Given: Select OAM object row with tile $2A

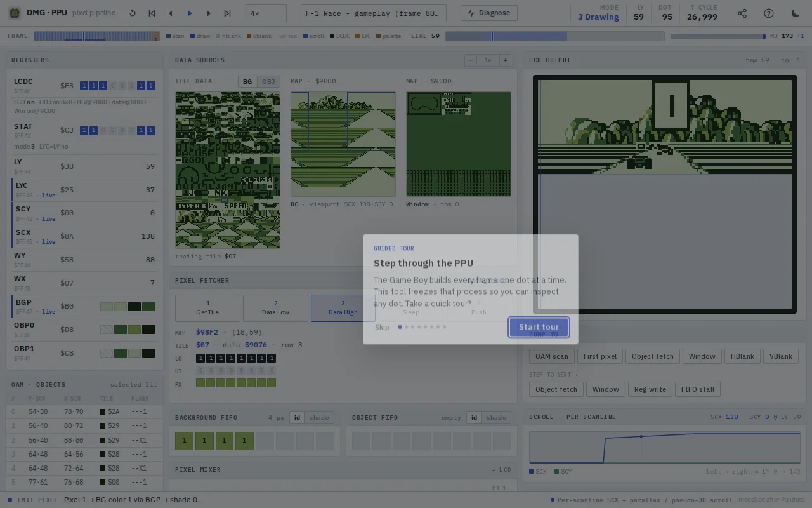Looking at the screenshot, I should click(84, 411).
